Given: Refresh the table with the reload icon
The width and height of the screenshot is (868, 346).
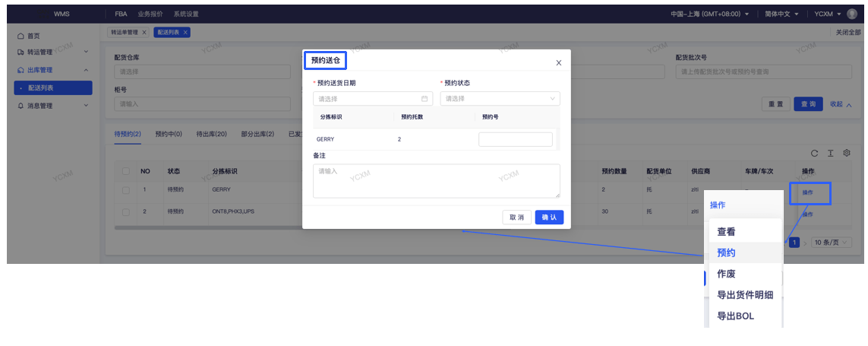Looking at the screenshot, I should pyautogui.click(x=814, y=153).
